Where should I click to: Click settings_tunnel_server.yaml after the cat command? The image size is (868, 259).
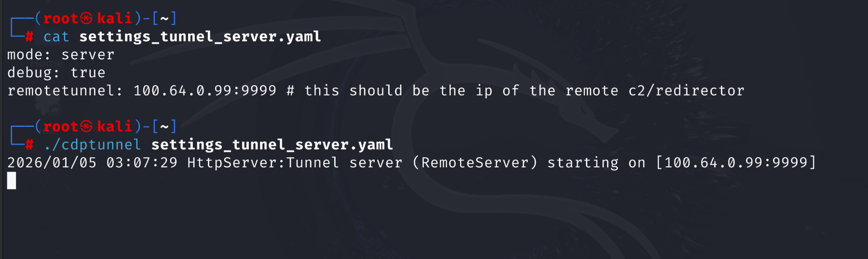click(x=200, y=37)
